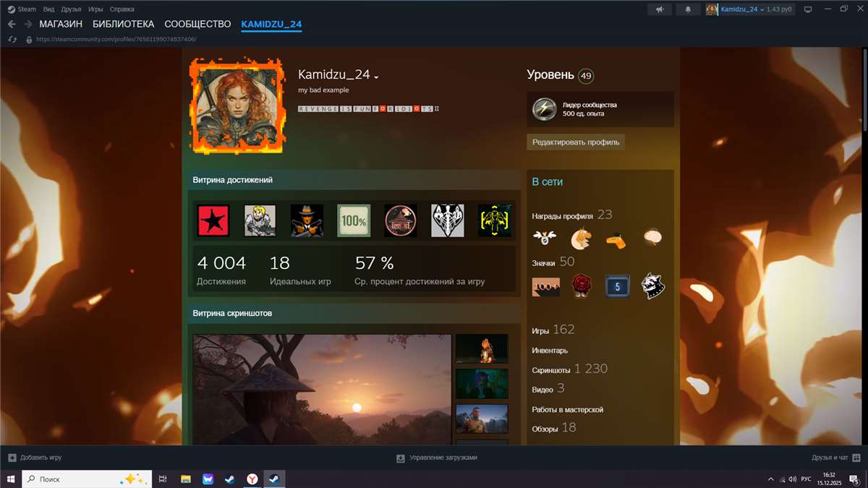Viewport: 868px width, 488px height.
Task: Click the red rose badge under Значки
Action: 582,286
